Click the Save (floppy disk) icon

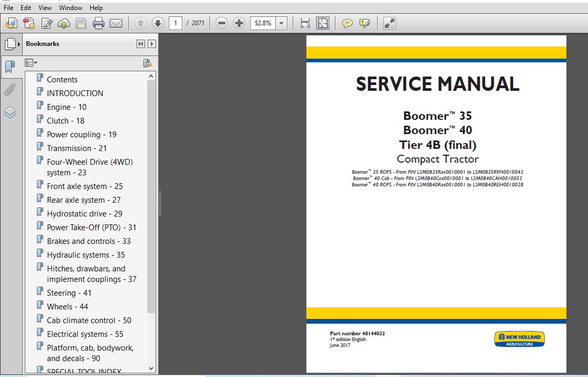tap(81, 23)
